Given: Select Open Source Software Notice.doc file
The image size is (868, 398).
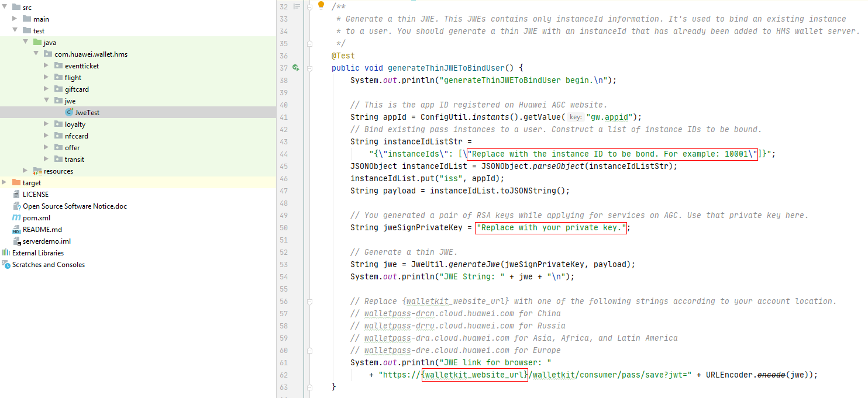Looking at the screenshot, I should coord(75,206).
